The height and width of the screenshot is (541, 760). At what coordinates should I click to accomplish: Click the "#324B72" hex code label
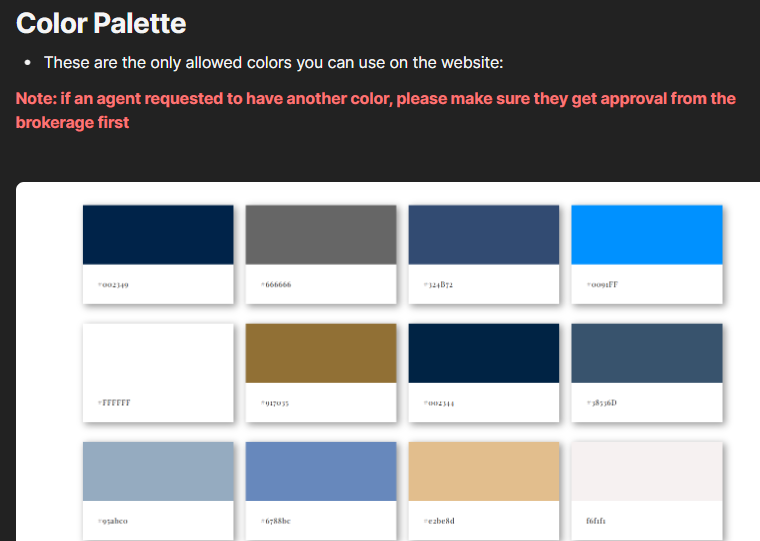pos(438,285)
